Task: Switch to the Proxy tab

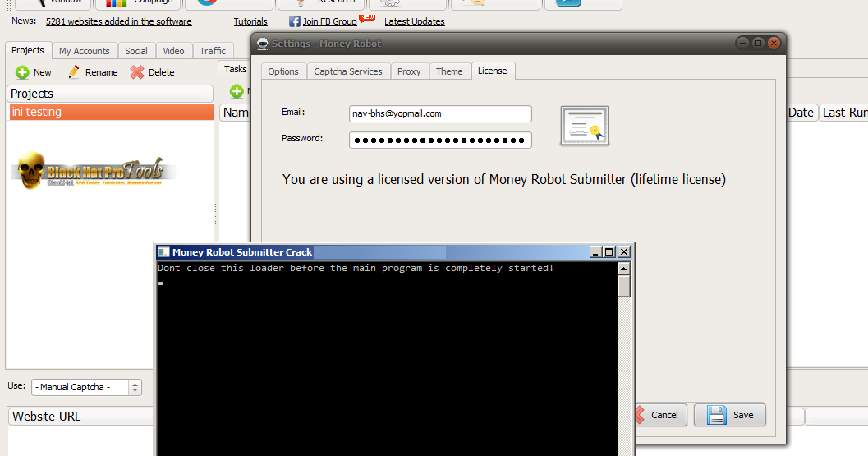Action: click(409, 71)
